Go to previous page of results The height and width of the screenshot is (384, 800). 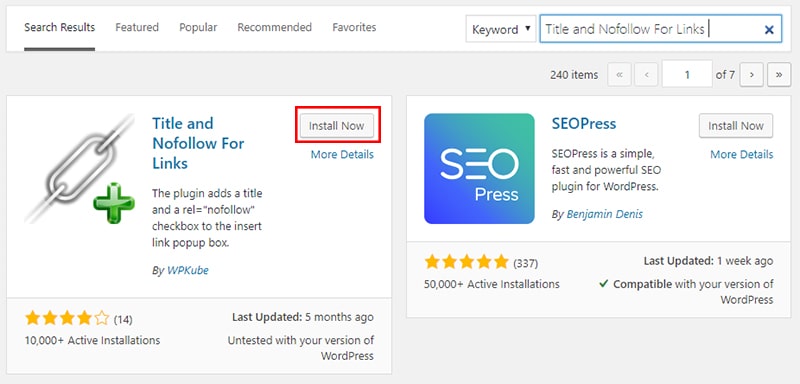[x=646, y=75]
